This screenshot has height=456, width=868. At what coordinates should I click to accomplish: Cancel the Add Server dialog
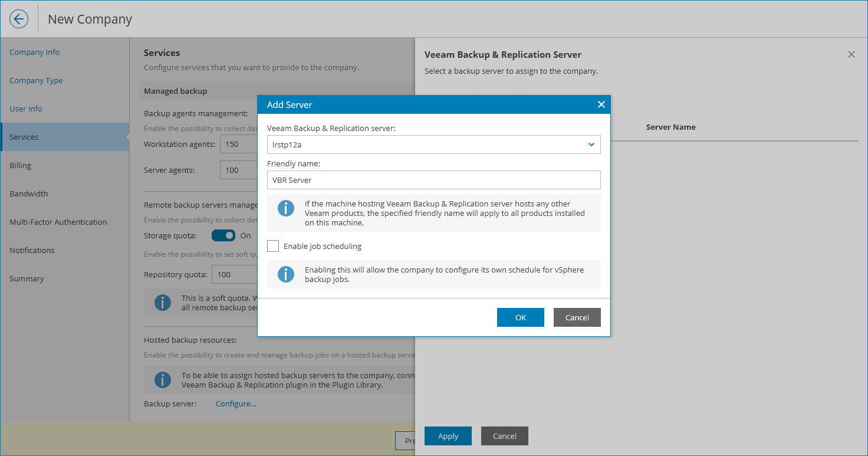click(x=577, y=317)
